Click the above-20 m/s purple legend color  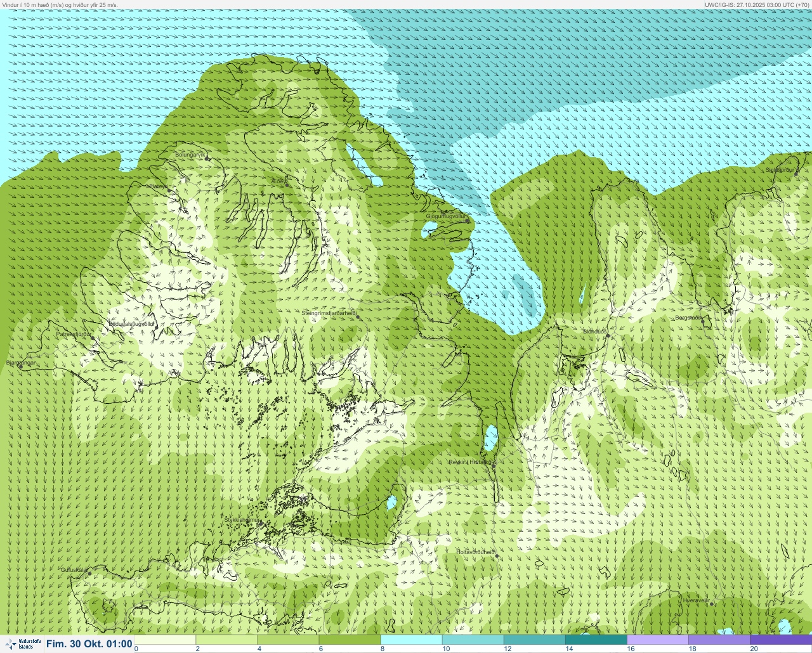[780, 640]
